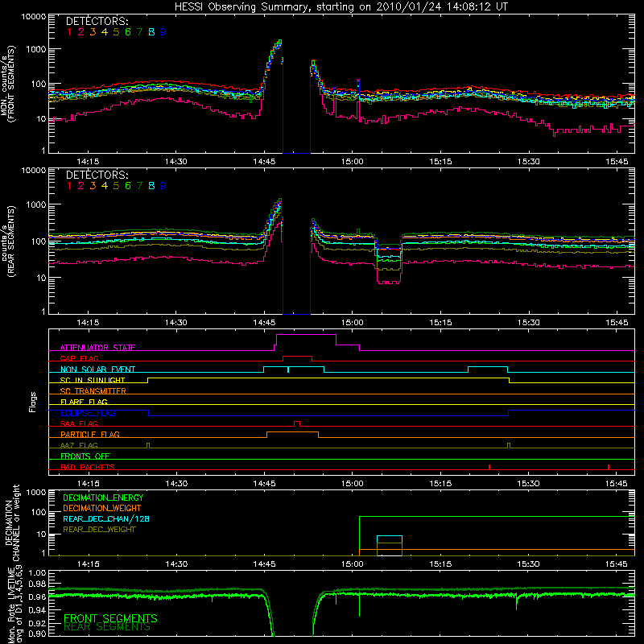The width and height of the screenshot is (644, 644).
Task: Click the PARTICLE FLAG label
Action: point(90,434)
